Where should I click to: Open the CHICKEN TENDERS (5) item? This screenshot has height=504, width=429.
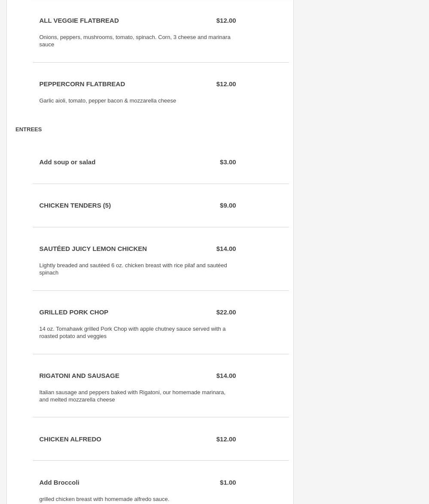(x=75, y=205)
